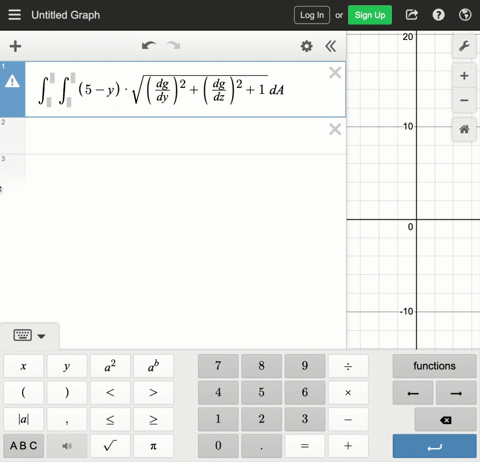Open the hamburger menu
This screenshot has height=462, width=480.
click(x=14, y=15)
